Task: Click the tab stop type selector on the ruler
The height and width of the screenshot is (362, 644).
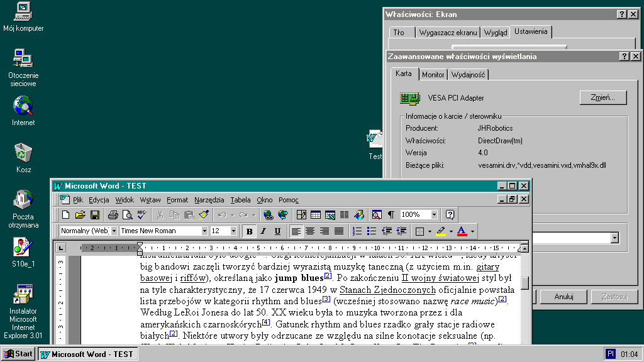Action: 61,248
